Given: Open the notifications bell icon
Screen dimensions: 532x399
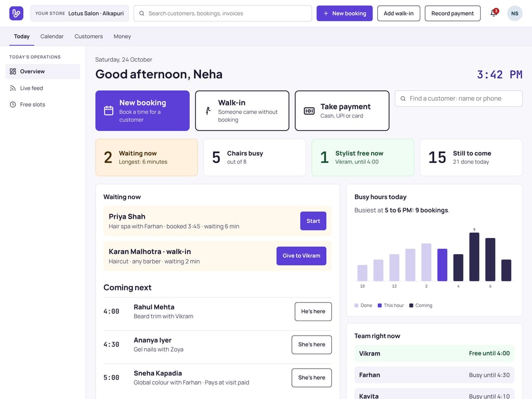Looking at the screenshot, I should (494, 13).
